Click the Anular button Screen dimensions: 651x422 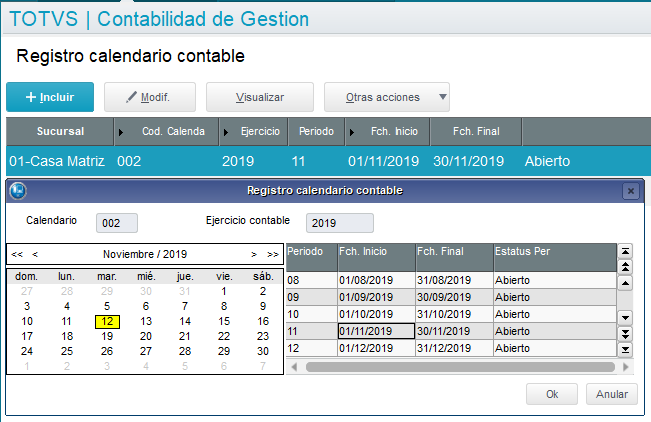coord(612,394)
